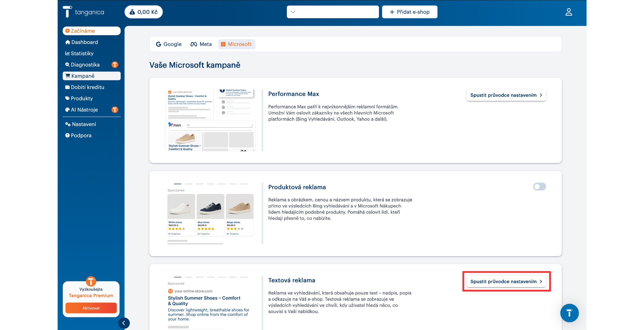Click the Performance Max heading

pyautogui.click(x=293, y=94)
